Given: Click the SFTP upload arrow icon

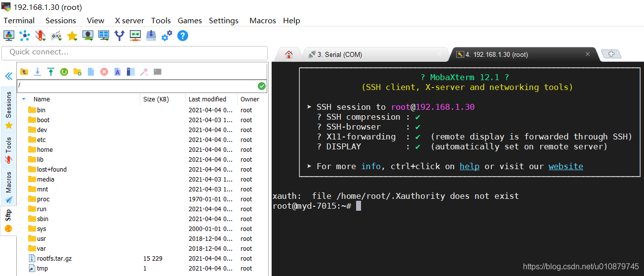Looking at the screenshot, I should tap(51, 72).
